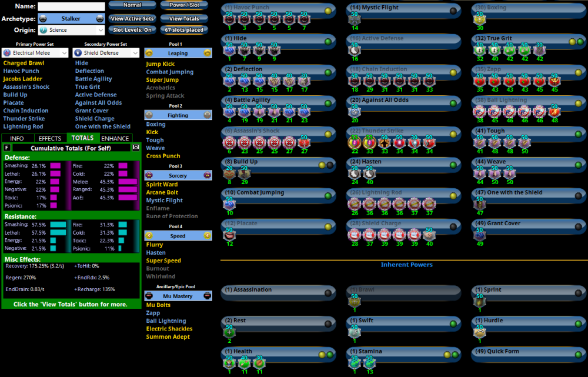This screenshot has height=377, width=588.
Task: Click into the Name text field
Action: coord(71,6)
